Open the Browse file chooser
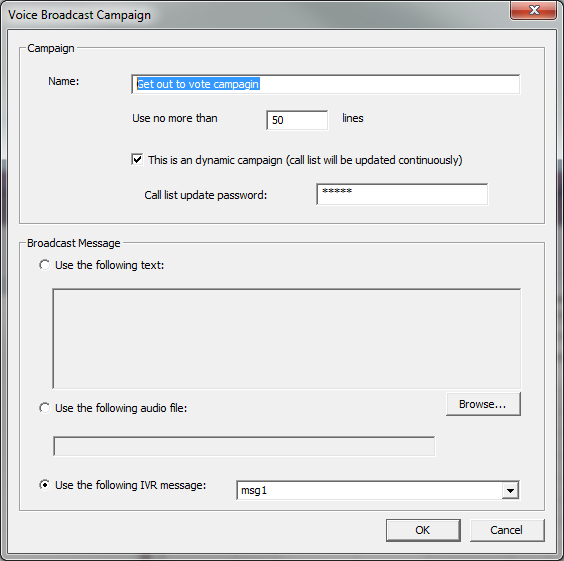Screen dimensions: 564x561 click(483, 404)
